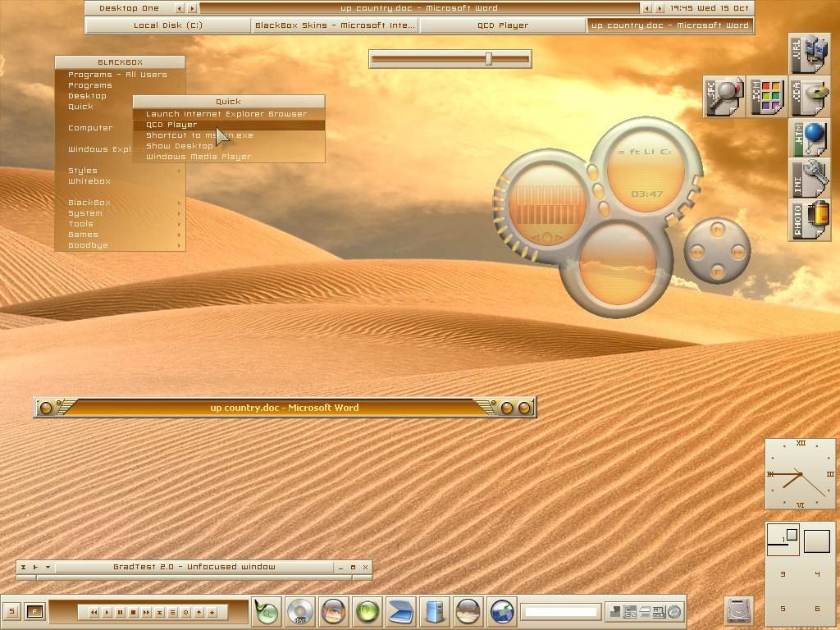Screen dimensions: 840x630
Task: Launch the desert globe dock icon
Action: (x=468, y=611)
